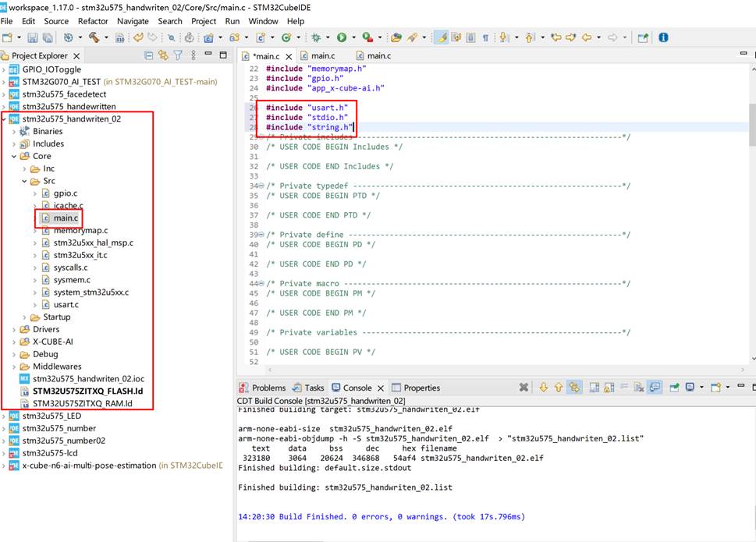This screenshot has height=542, width=756.
Task: Click console Previous Error up-arrow icon
Action: (x=559, y=388)
